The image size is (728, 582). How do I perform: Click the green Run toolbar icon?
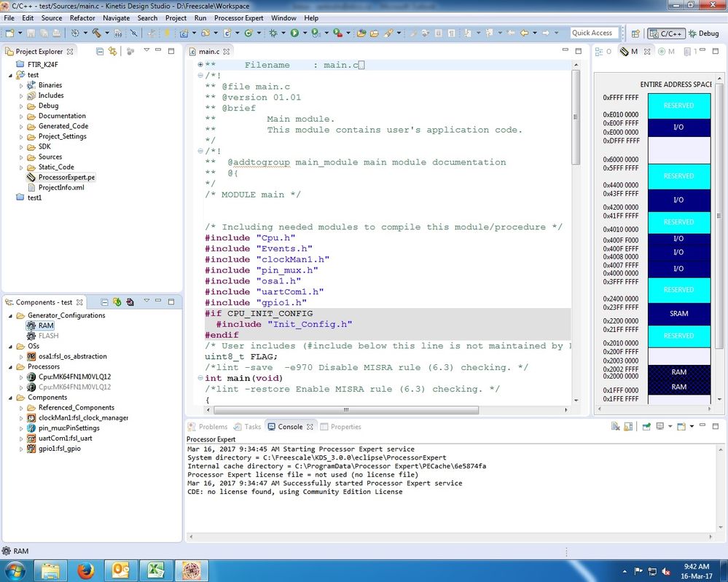point(294,33)
